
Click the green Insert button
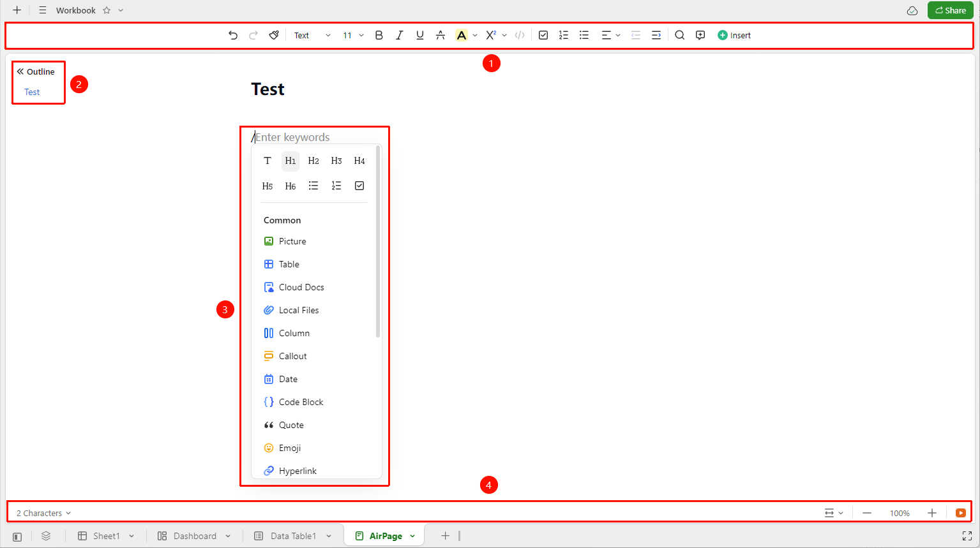pyautogui.click(x=734, y=35)
